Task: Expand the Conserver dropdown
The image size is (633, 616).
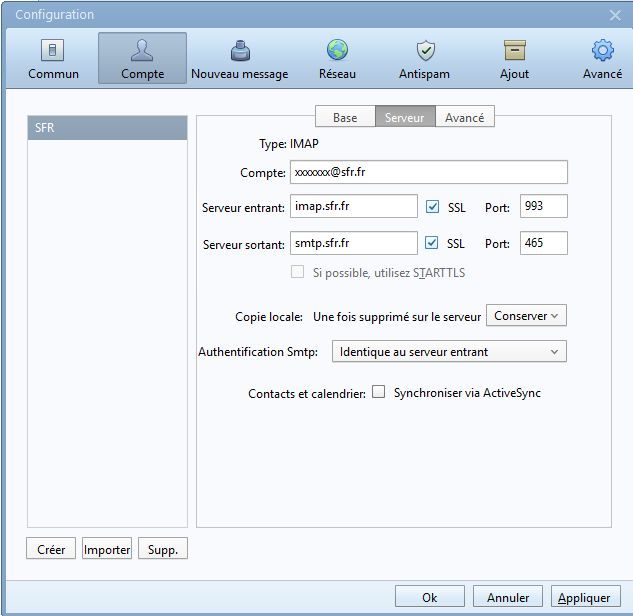Action: (526, 316)
